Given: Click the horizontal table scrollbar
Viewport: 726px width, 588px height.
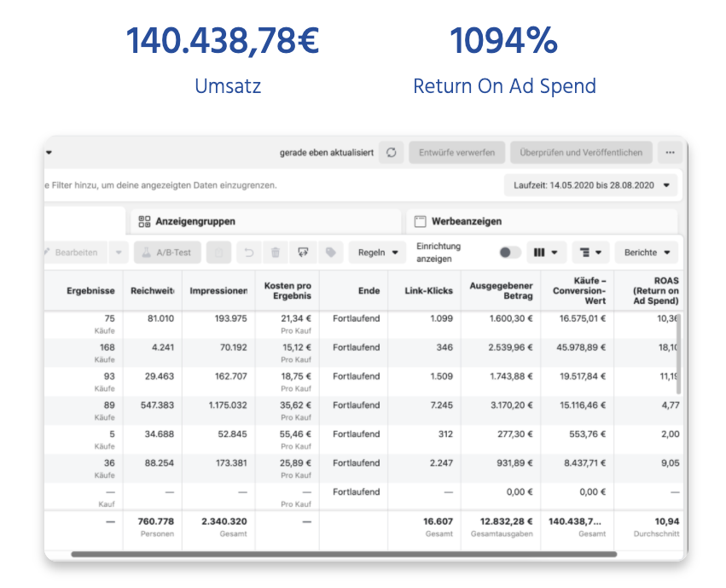Looking at the screenshot, I should tap(341, 554).
